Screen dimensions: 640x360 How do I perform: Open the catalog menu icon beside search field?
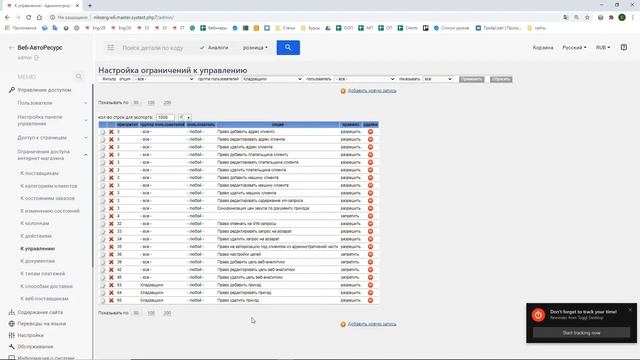coord(111,48)
